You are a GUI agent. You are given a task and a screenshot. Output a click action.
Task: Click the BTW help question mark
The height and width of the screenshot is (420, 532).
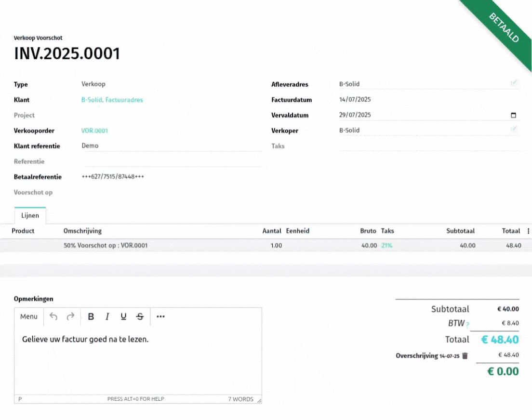467,325
